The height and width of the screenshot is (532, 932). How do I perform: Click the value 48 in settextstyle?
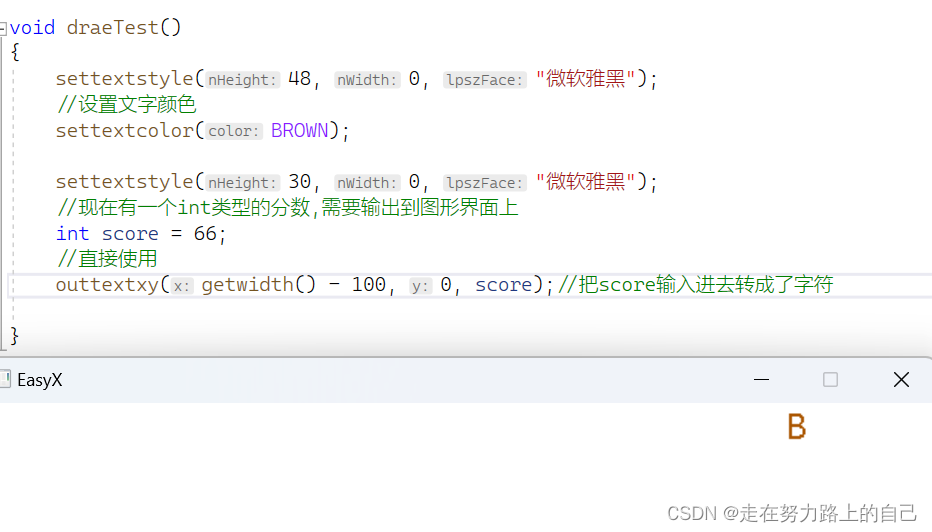[300, 78]
